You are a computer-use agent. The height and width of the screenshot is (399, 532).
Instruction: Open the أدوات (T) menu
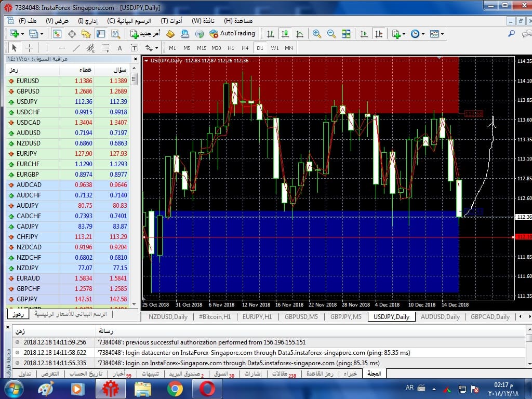tap(171, 21)
